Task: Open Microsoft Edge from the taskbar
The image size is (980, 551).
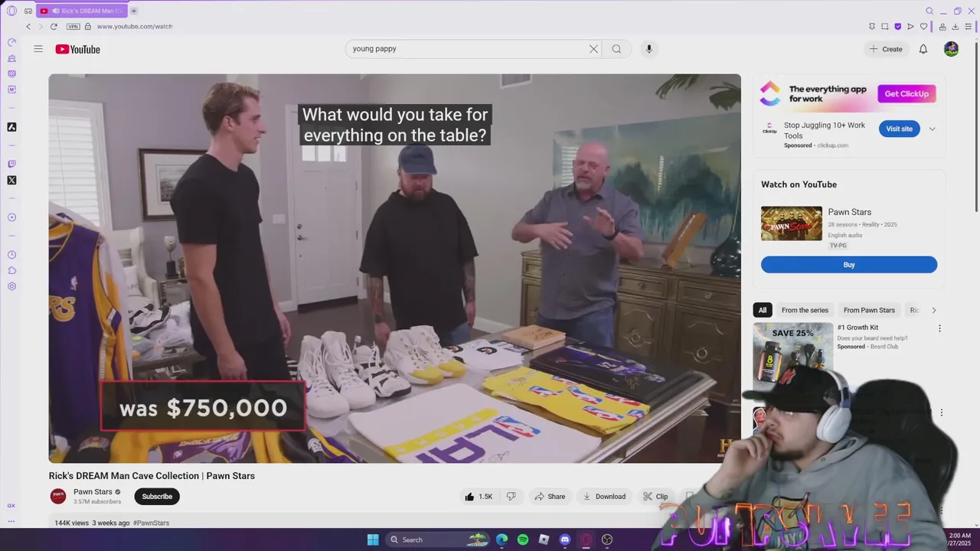Action: click(x=501, y=540)
